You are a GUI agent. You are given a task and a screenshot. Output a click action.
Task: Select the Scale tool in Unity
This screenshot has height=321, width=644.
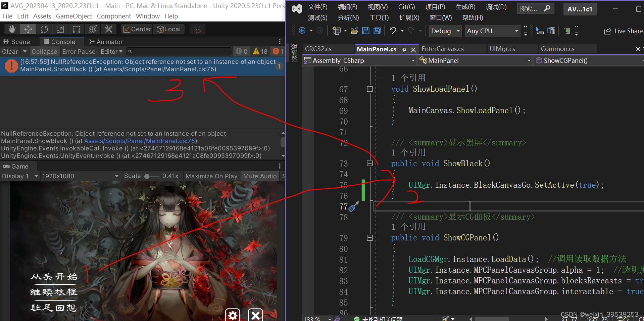[x=60, y=29]
